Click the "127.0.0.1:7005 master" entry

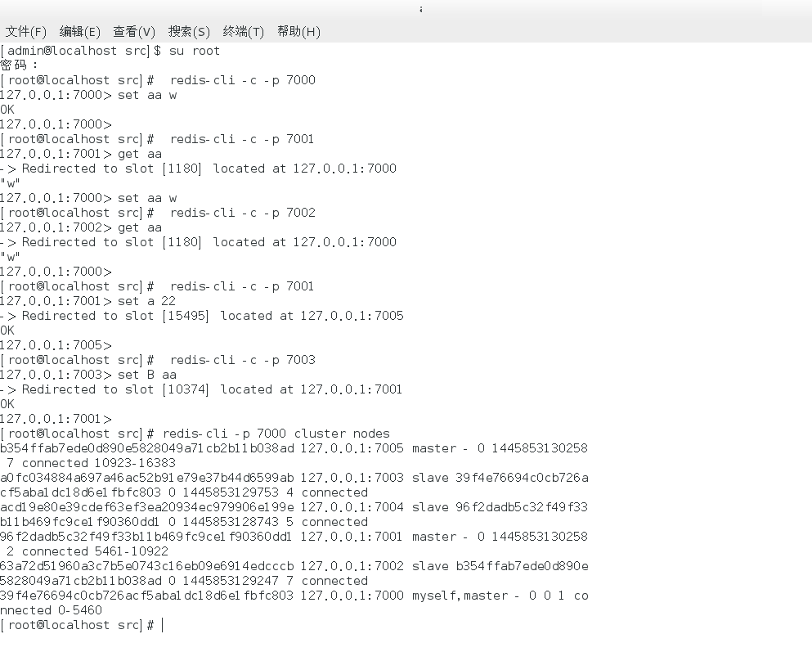tap(379, 448)
